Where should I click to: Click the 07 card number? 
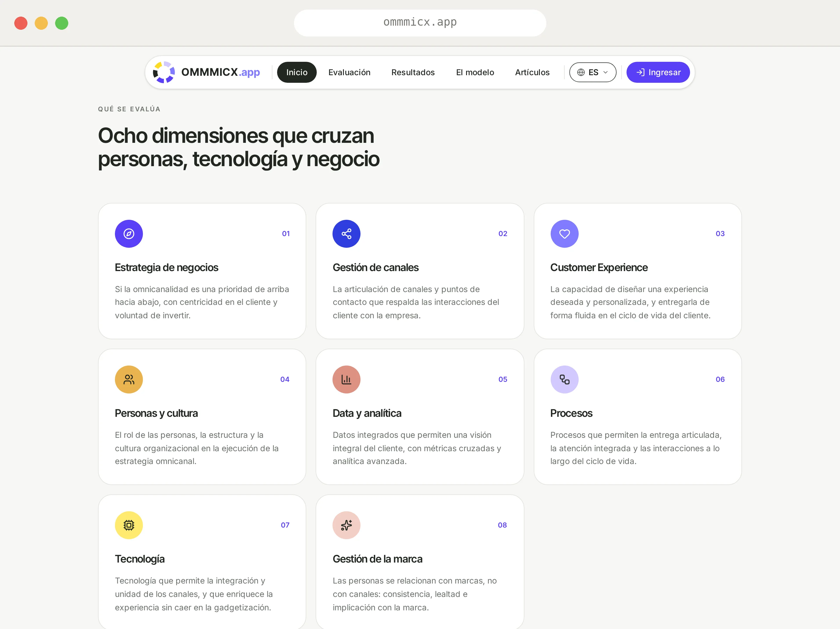pyautogui.click(x=285, y=525)
